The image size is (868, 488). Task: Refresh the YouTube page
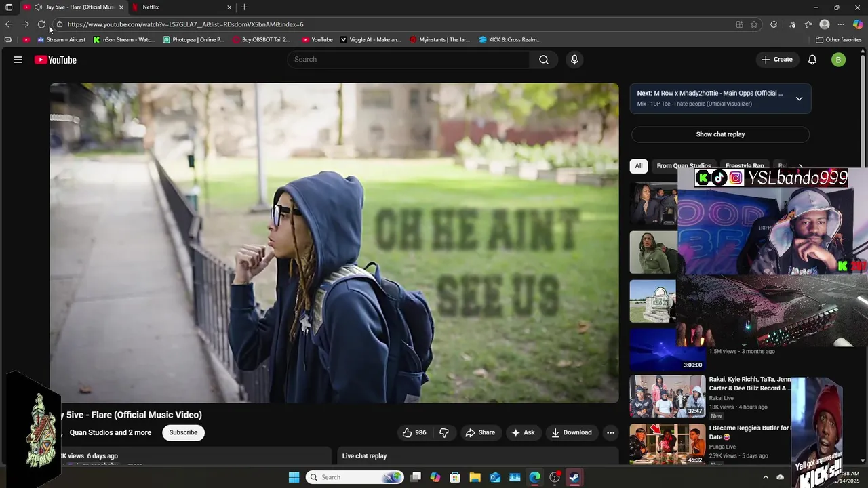(x=41, y=24)
